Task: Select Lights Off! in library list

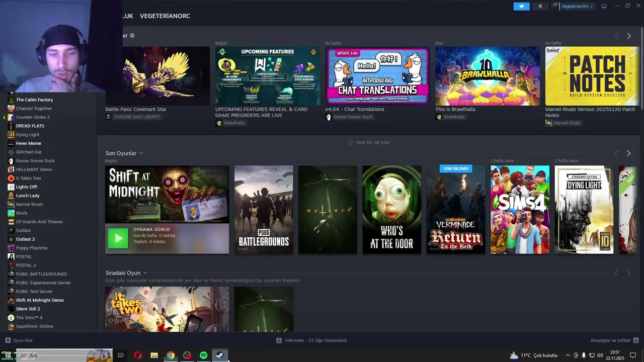Action: coord(27,187)
